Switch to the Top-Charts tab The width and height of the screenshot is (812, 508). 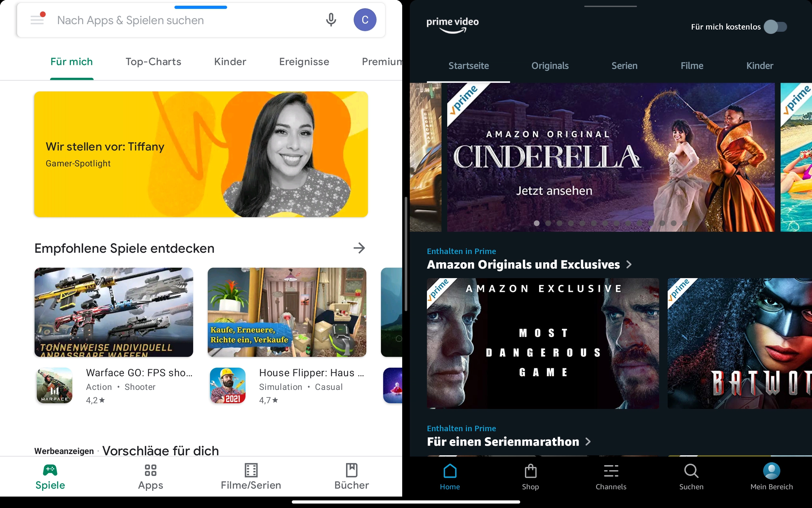pos(153,62)
